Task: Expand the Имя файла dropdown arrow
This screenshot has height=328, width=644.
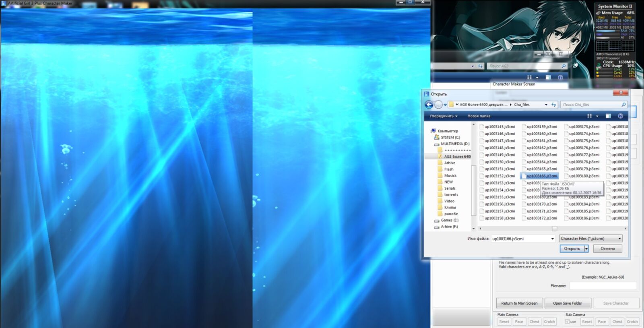Action: pyautogui.click(x=552, y=239)
